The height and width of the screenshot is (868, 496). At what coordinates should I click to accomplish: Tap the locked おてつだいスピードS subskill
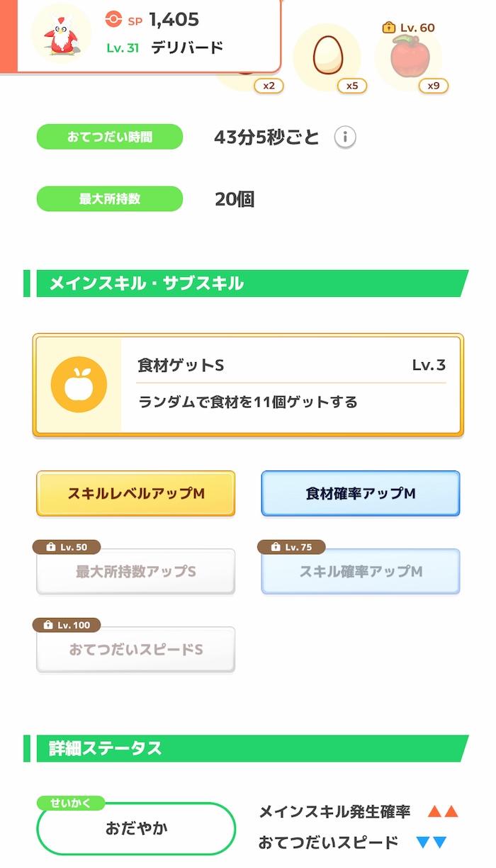coord(135,650)
